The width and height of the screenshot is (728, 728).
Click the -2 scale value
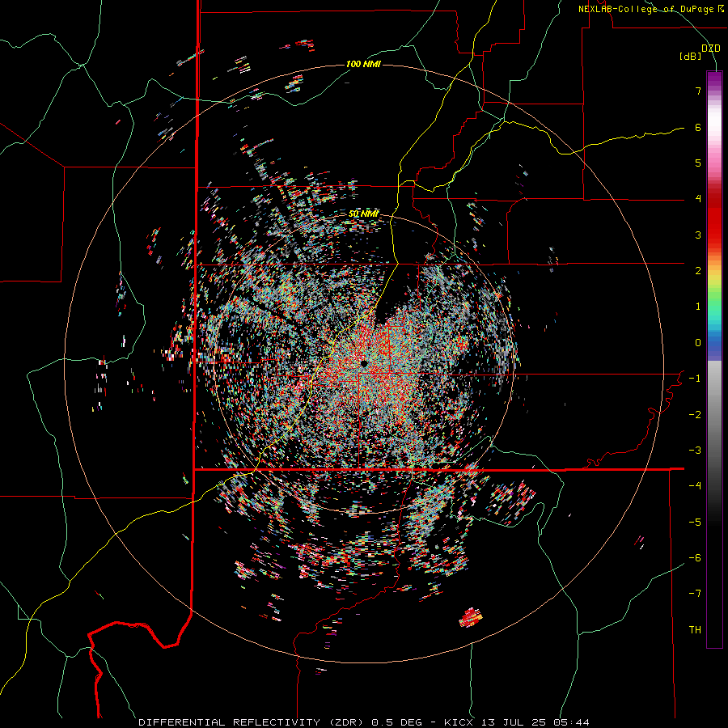695,415
